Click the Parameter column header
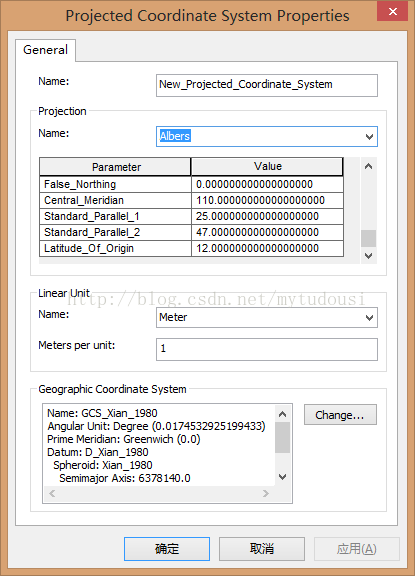The image size is (415, 576). pos(115,167)
